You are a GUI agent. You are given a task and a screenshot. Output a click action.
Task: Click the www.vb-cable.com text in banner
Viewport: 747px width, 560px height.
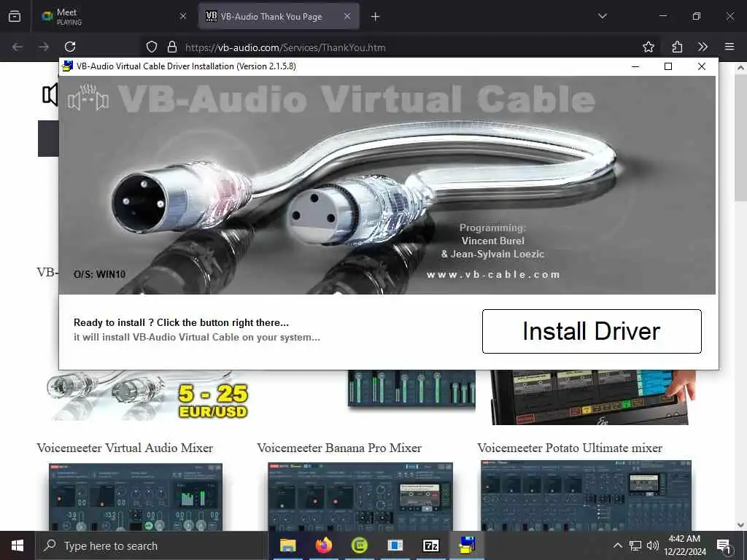[493, 275]
